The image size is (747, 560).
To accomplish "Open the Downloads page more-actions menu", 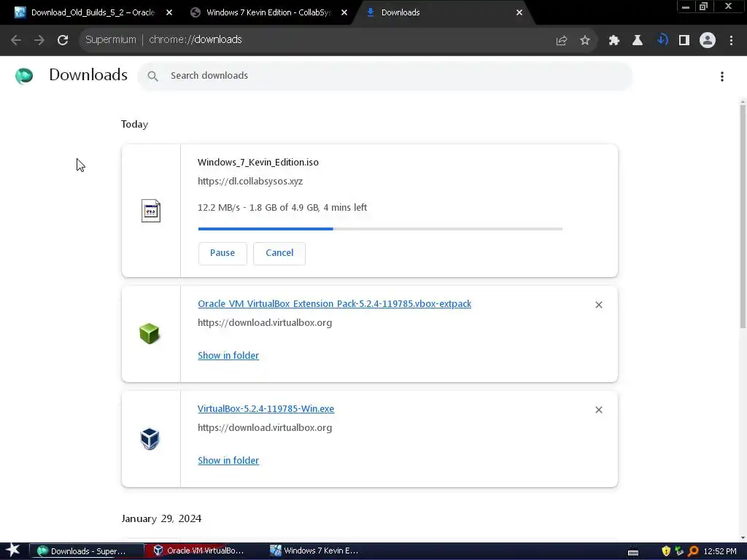I will [722, 76].
